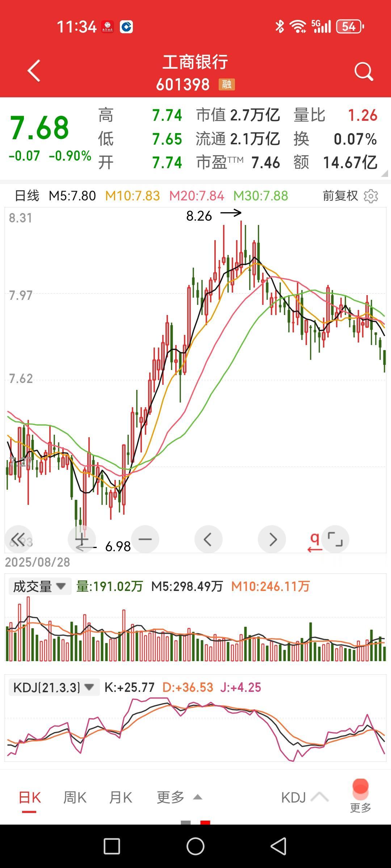Tap the turnover amount 14.67亿
The width and height of the screenshot is (391, 868).
coord(350,163)
